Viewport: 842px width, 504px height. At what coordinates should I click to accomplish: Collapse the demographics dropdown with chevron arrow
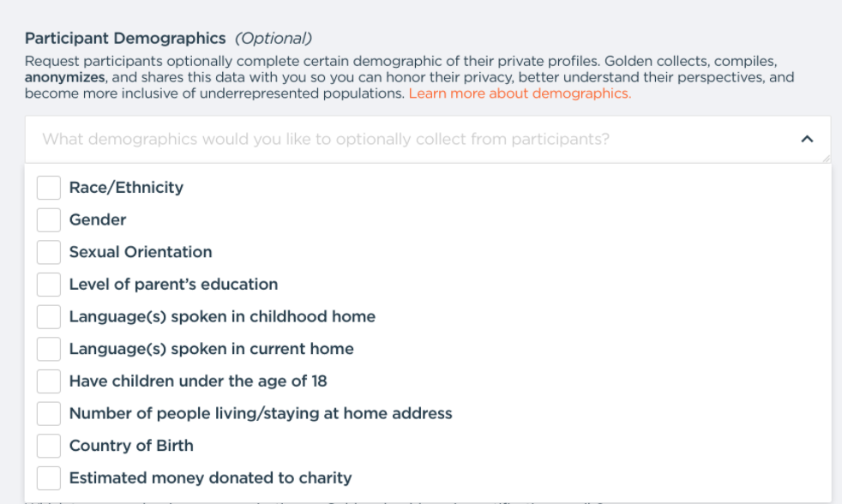click(807, 139)
